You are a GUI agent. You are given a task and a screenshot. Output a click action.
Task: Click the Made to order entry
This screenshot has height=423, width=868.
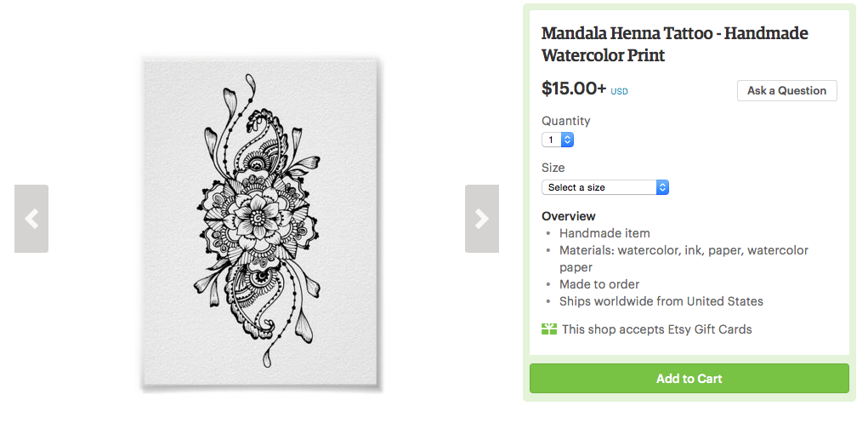[x=599, y=284]
